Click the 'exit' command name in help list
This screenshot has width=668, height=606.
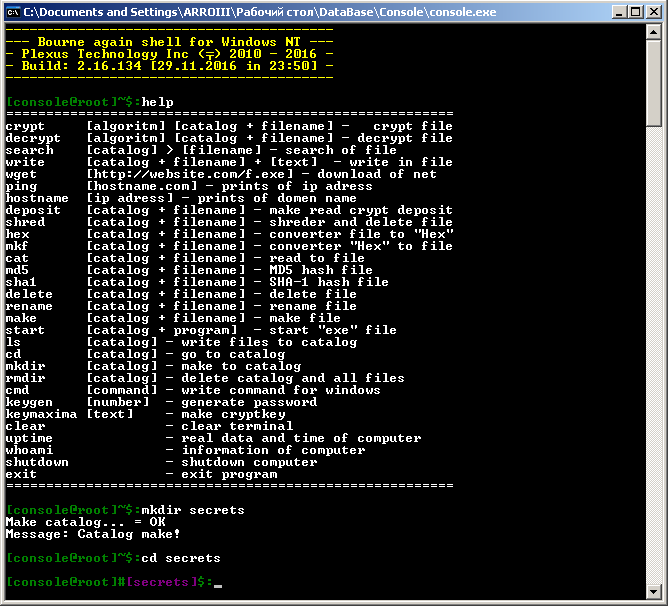(x=21, y=474)
